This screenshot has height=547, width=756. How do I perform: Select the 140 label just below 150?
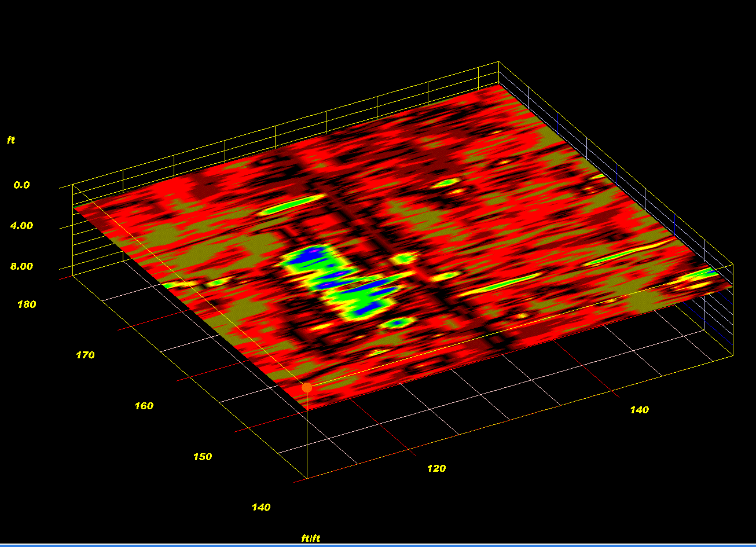[x=261, y=507]
